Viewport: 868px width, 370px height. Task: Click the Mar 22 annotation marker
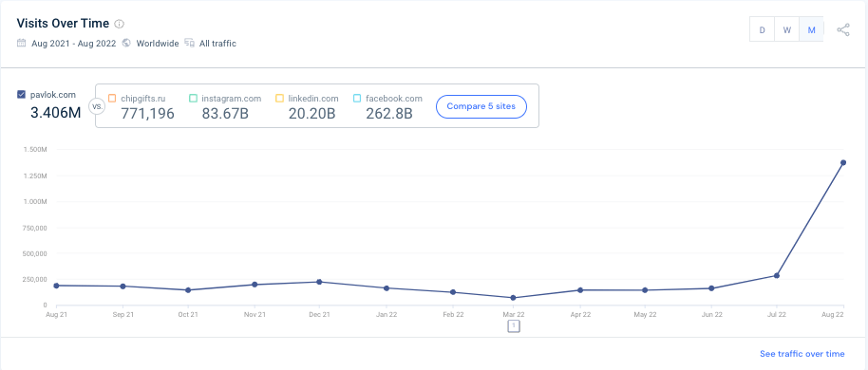pyautogui.click(x=514, y=326)
